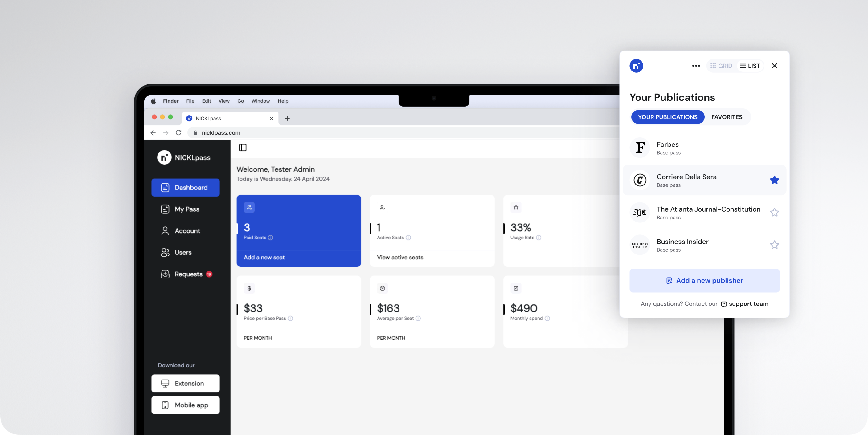
Task: Click View active seats
Action: [x=400, y=258]
